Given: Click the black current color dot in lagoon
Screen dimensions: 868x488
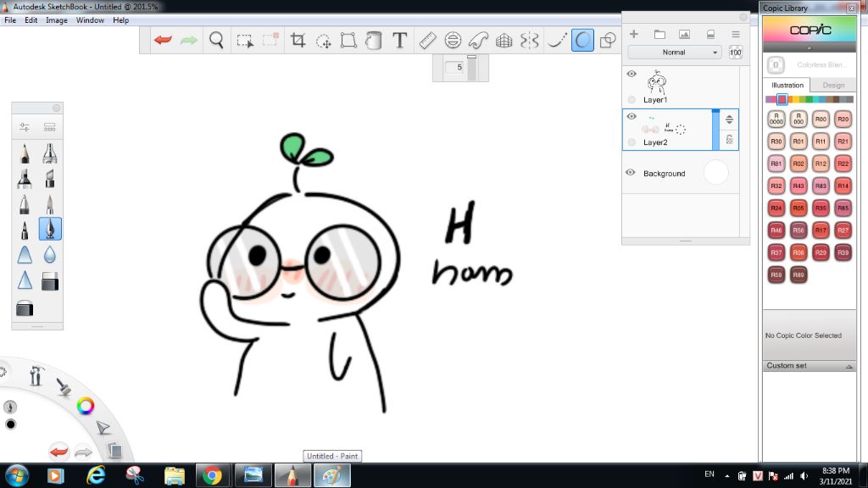Looking at the screenshot, I should 10,424.
